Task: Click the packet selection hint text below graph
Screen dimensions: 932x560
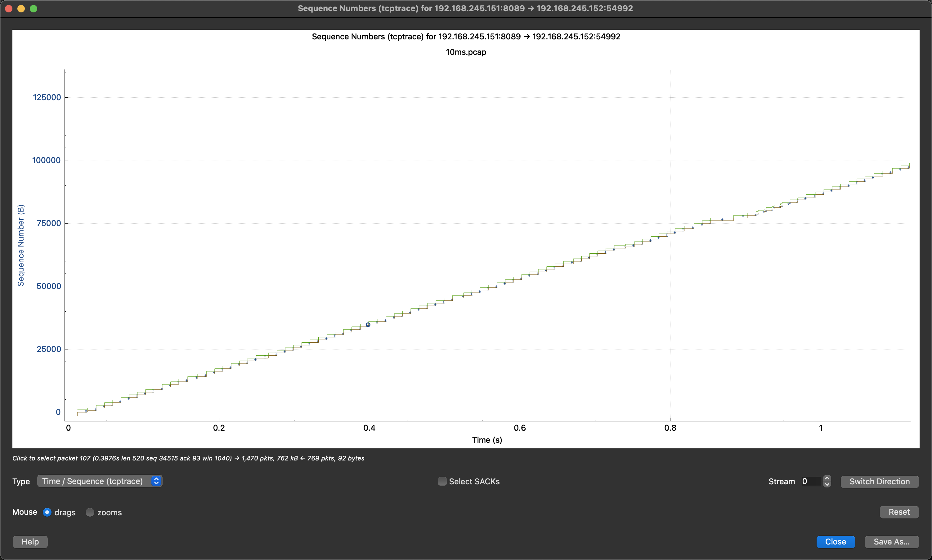Action: click(x=188, y=458)
